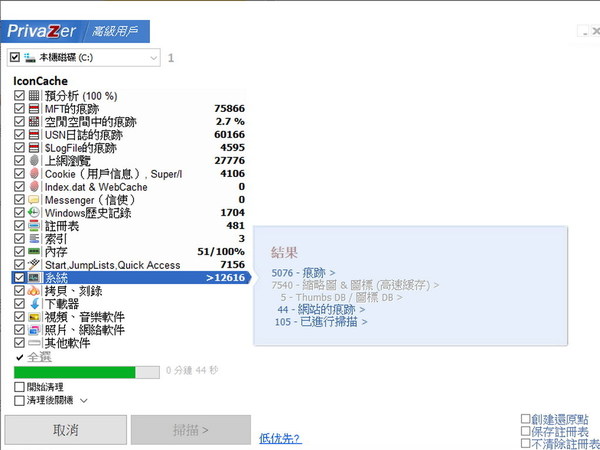This screenshot has width=600, height=450.
Task: Expand the 5076 - 痕跡 result
Action: pyautogui.click(x=303, y=273)
